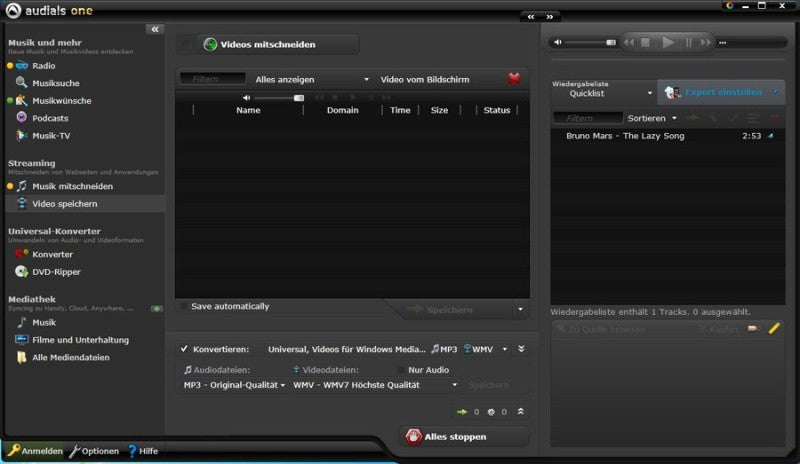Open WMV - WMV7 Höchste Qualität dropdown
Image resolution: width=800 pixels, height=464 pixels.
click(x=375, y=385)
